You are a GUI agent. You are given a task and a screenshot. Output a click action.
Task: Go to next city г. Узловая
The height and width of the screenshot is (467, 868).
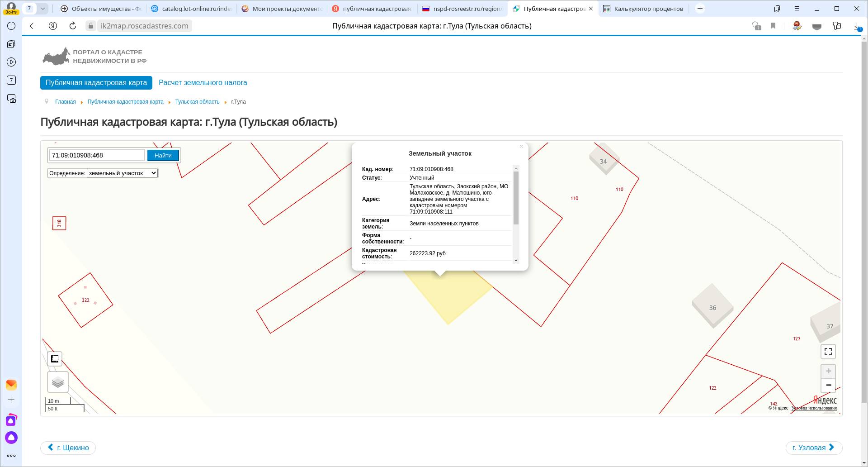[x=813, y=448]
